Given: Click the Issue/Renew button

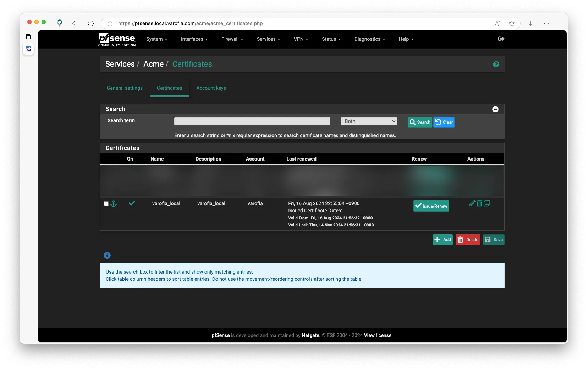Looking at the screenshot, I should [431, 206].
